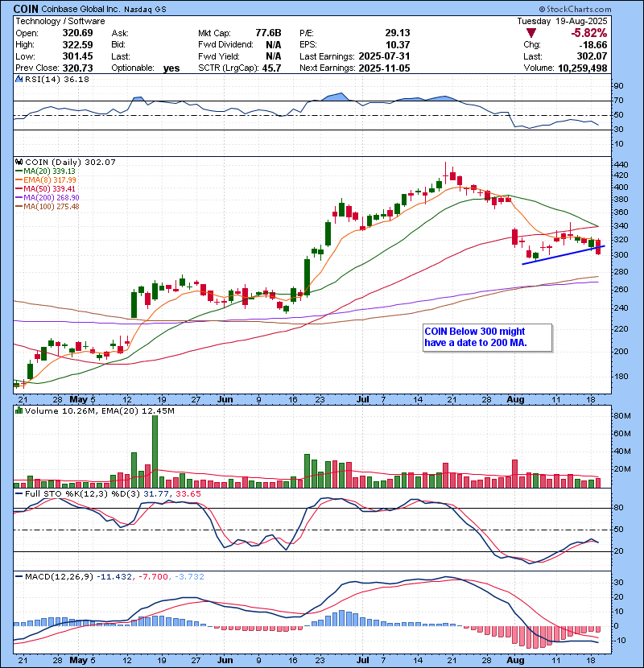Click the Mkt Cap value 77.6B

tap(269, 33)
